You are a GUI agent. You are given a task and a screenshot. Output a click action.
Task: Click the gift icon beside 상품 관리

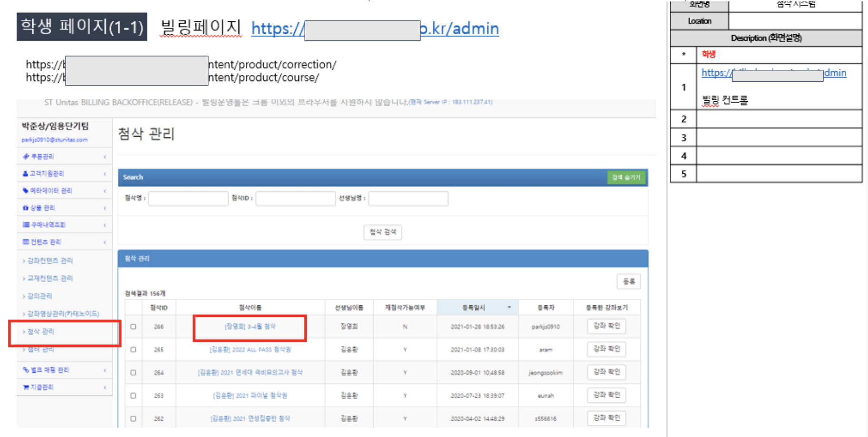point(26,208)
